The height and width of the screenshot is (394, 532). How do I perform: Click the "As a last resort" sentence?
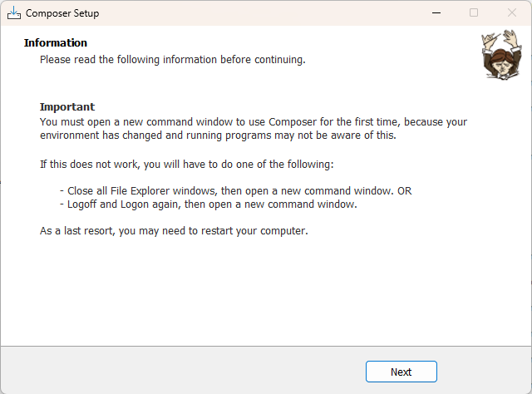click(174, 231)
